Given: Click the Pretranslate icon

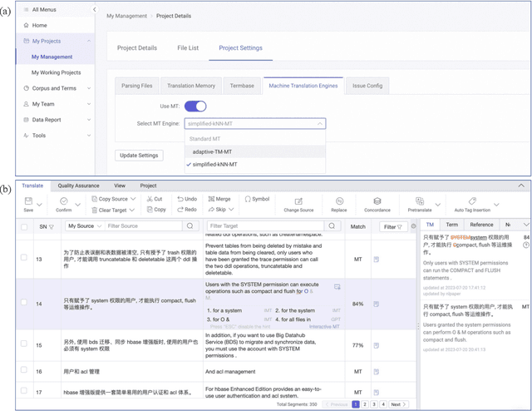Looking at the screenshot, I should coord(420,201).
